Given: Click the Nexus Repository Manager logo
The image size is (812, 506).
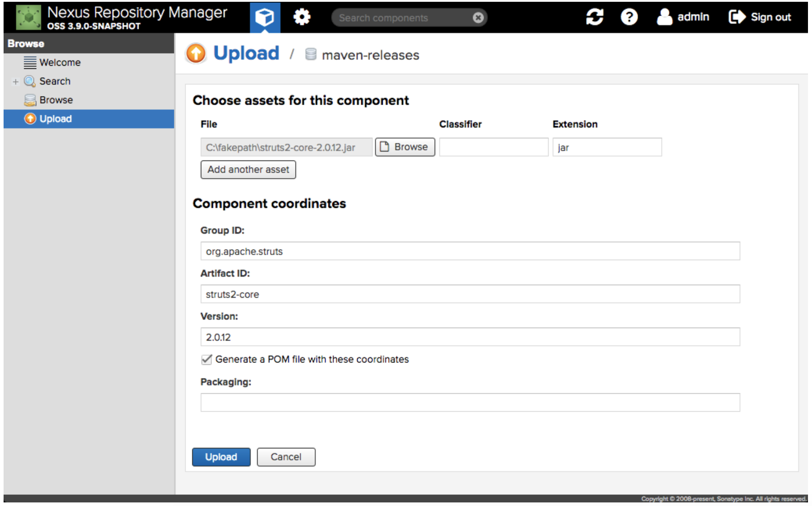Looking at the screenshot, I should click(x=28, y=17).
